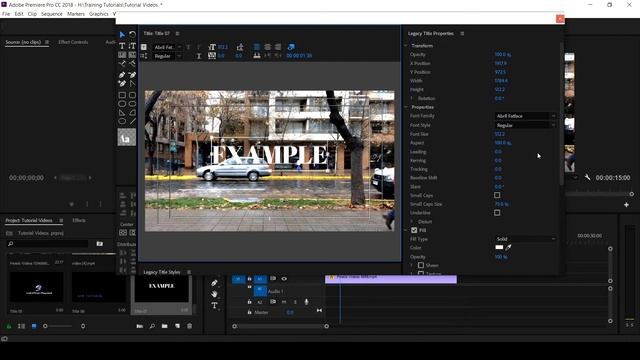Open the File menu
Viewport: 640px width, 360px height.
click(x=6, y=14)
